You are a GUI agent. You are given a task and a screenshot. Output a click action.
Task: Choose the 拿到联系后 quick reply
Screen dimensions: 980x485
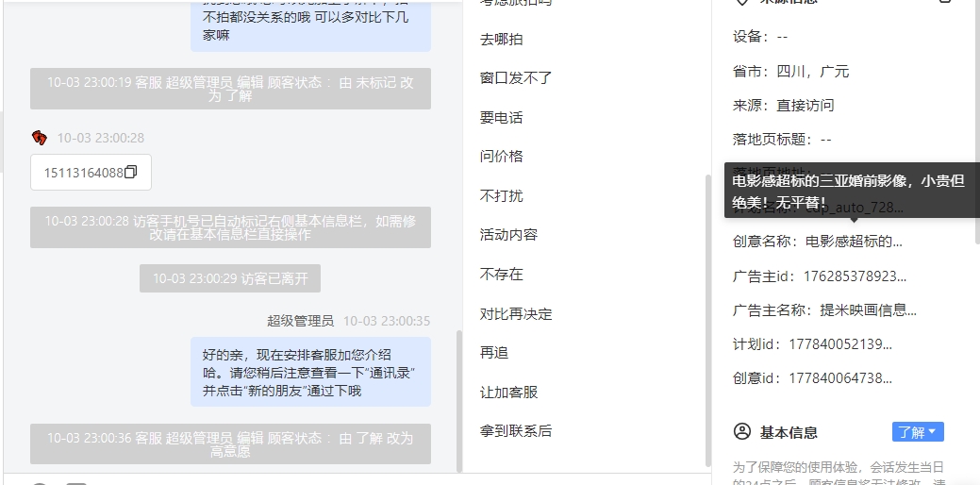(x=516, y=430)
